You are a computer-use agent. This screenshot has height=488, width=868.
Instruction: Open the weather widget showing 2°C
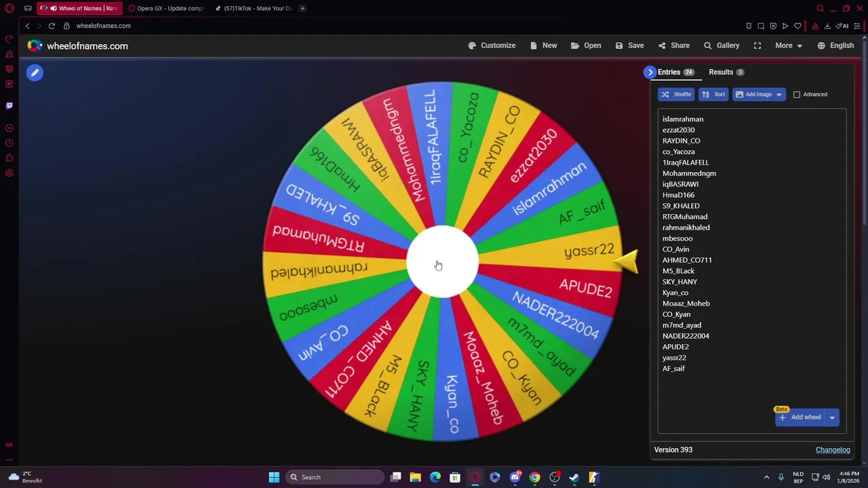pos(24,477)
